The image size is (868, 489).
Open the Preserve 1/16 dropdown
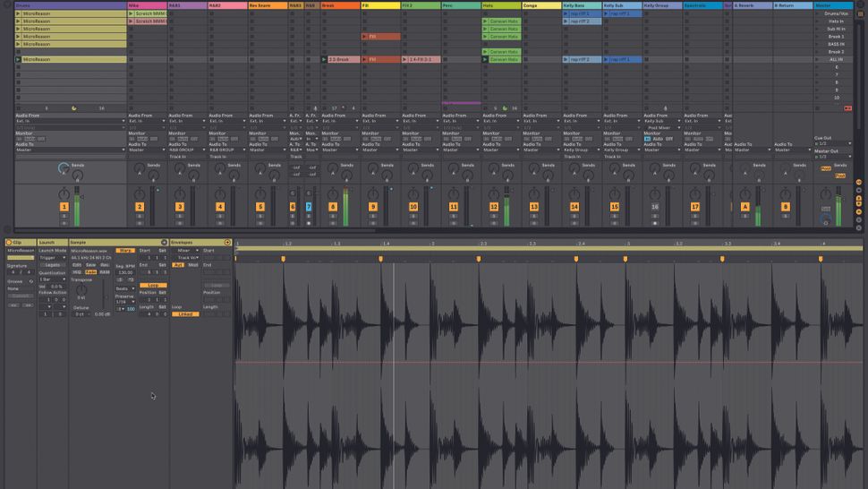pos(125,302)
